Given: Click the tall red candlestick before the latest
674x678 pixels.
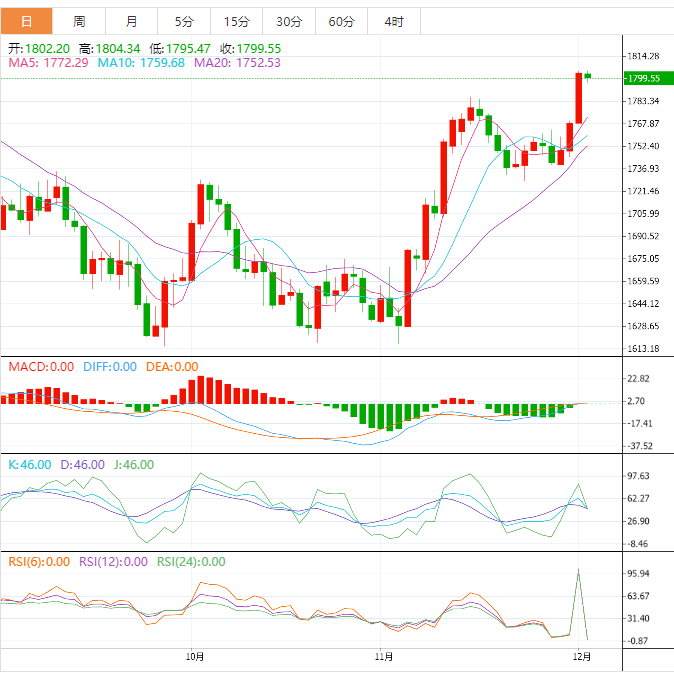Looking at the screenshot, I should tap(578, 98).
